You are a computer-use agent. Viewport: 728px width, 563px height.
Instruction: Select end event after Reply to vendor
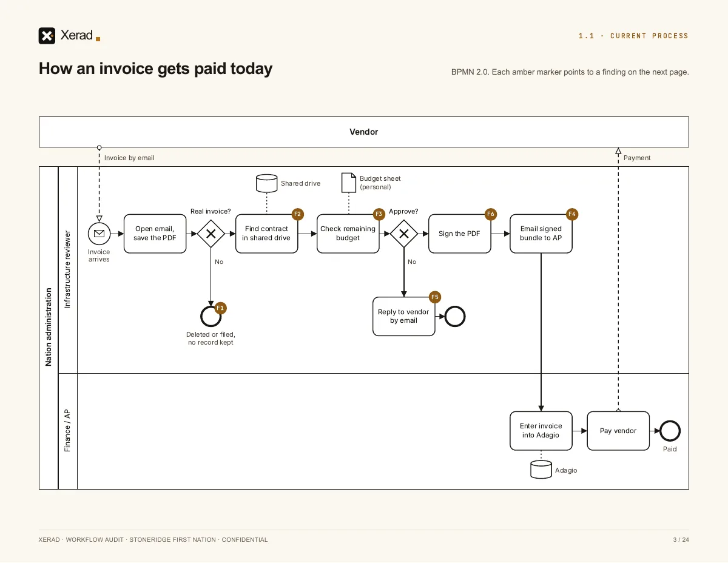click(x=454, y=316)
